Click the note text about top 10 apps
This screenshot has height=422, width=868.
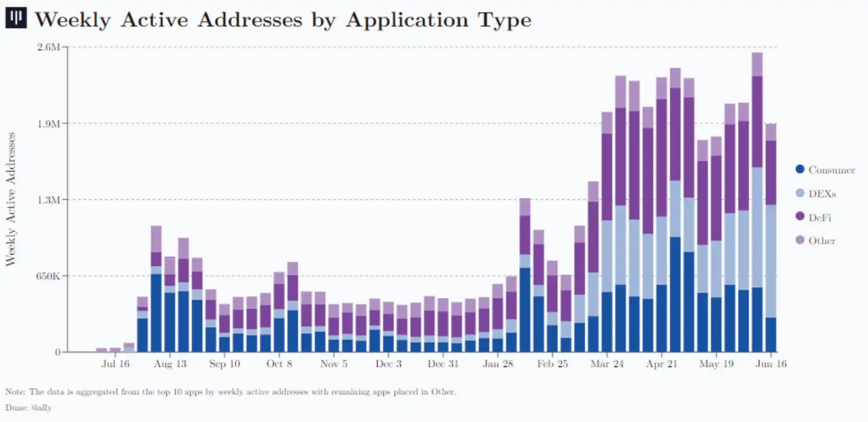(230, 391)
